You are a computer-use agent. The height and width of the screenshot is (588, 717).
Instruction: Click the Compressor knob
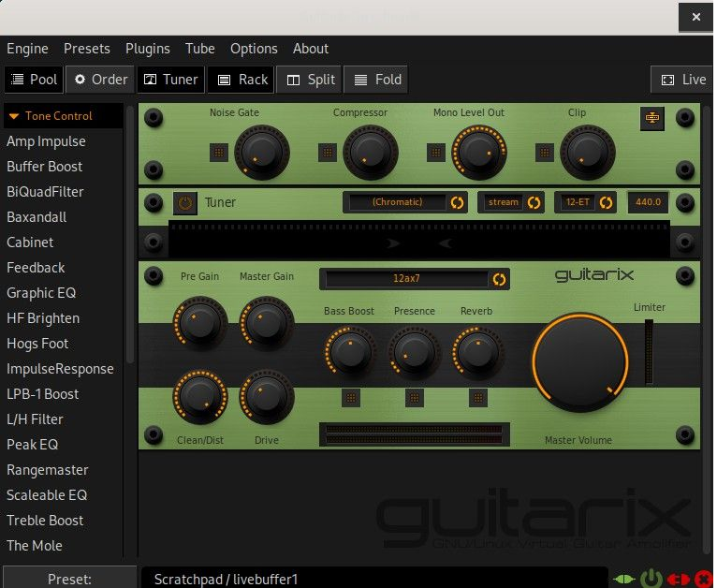[371, 153]
